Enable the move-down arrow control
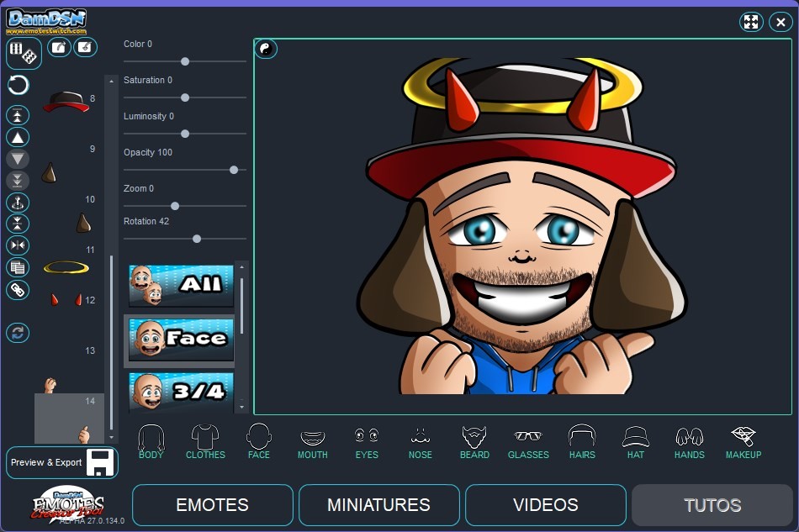The image size is (799, 532). [18, 158]
